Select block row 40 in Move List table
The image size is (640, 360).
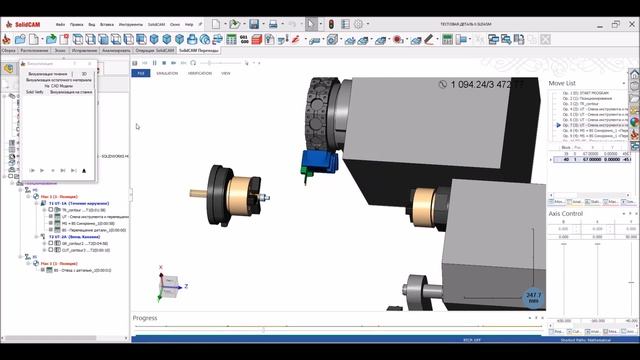pos(591,160)
